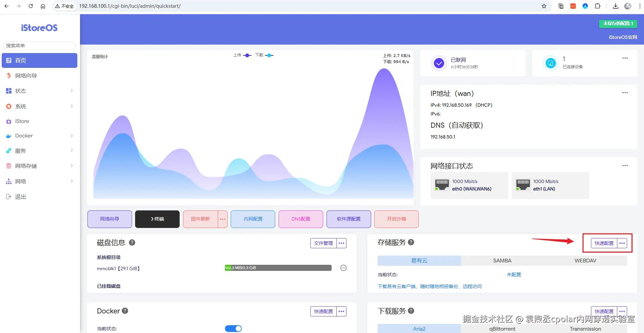Open more options next to 文件管理
Image resolution: width=644 pixels, height=333 pixels.
[341, 243]
